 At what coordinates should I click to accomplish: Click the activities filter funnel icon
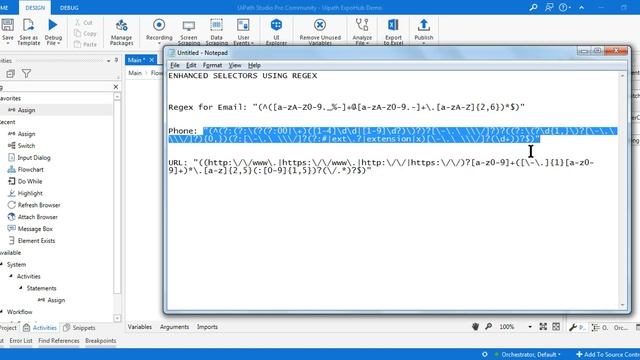pyautogui.click(x=27, y=73)
